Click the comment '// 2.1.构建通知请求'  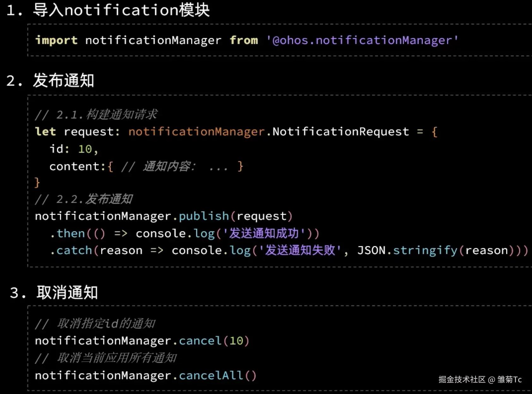click(96, 115)
